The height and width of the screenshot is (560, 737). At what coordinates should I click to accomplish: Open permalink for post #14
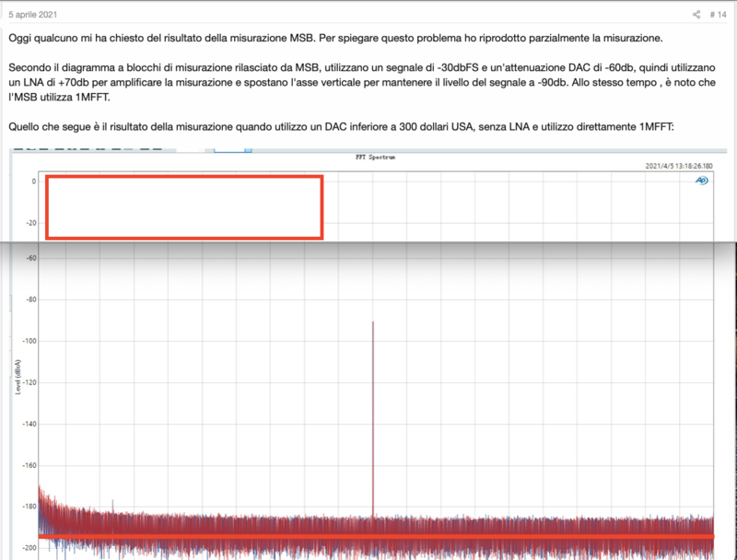(719, 14)
